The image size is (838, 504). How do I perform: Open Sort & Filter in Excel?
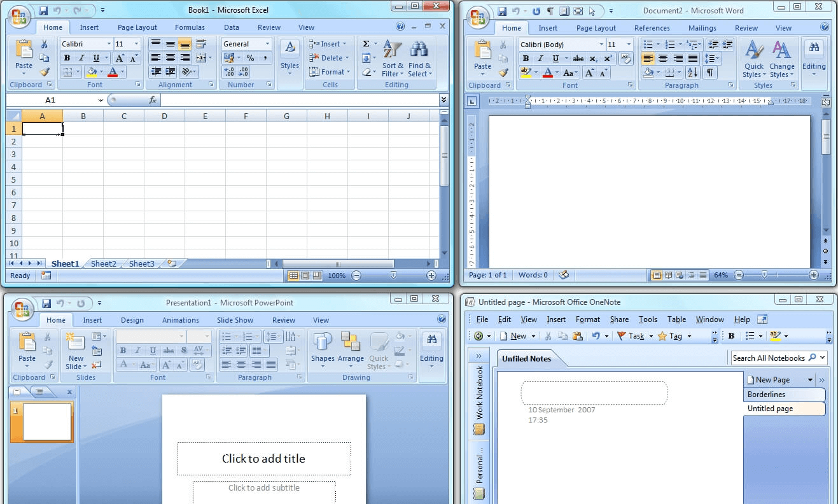pyautogui.click(x=393, y=59)
